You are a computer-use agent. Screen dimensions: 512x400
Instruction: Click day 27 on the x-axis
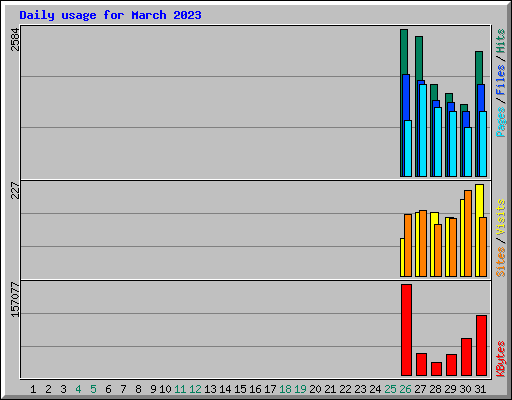point(420,389)
